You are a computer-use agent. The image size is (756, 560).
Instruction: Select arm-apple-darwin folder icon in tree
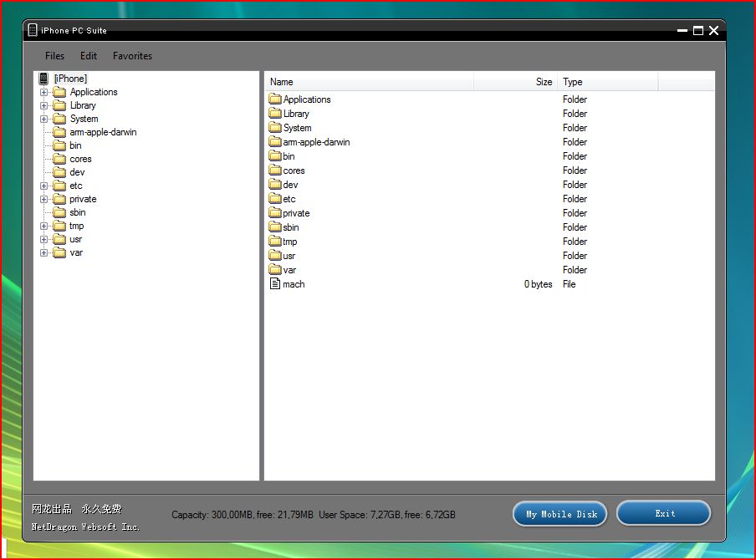click(x=59, y=132)
